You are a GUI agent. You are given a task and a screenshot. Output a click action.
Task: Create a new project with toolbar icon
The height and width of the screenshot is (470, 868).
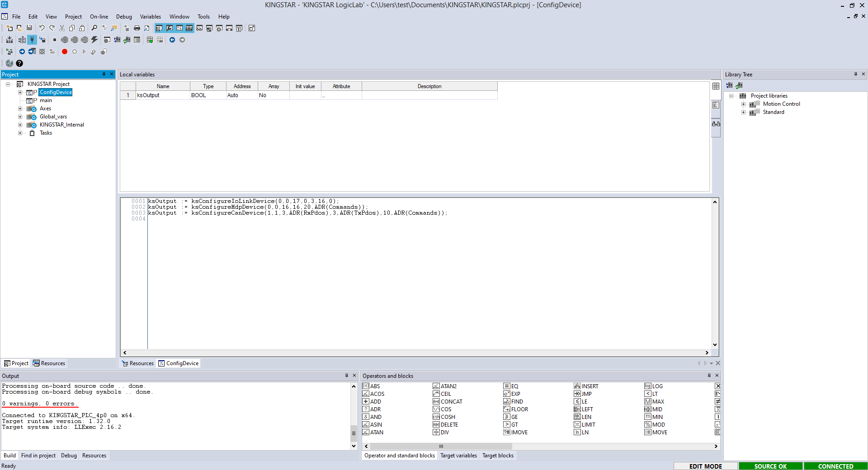(9, 28)
